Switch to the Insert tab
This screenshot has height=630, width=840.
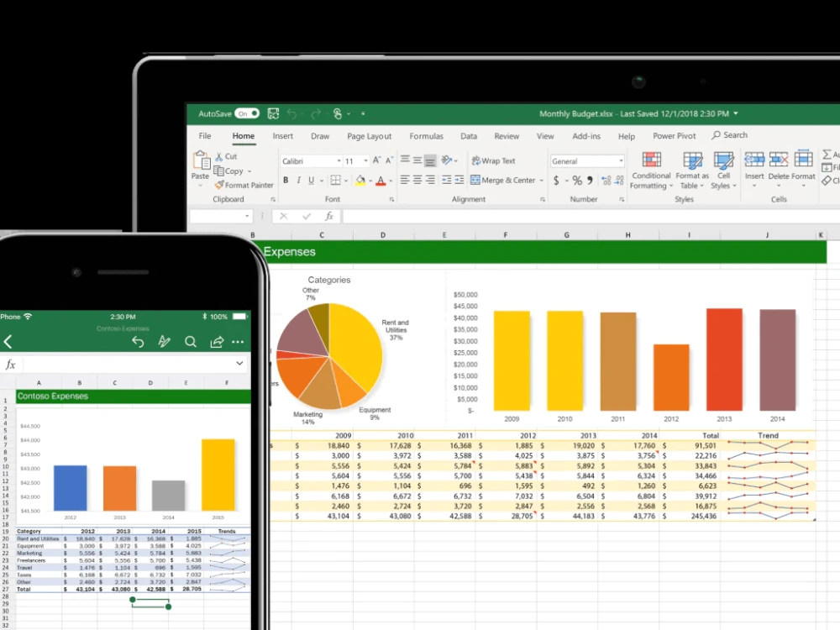click(x=283, y=136)
